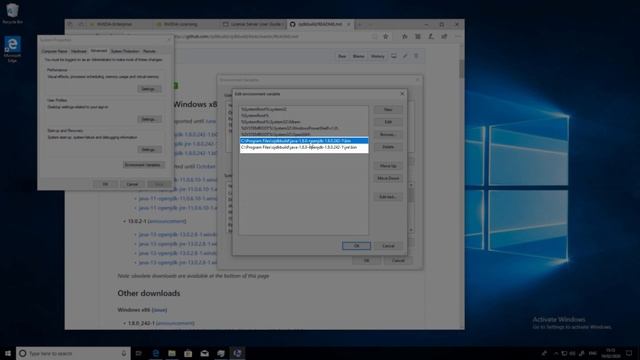Click the taskbar search box
This screenshot has height=360, width=640.
(x=73, y=353)
